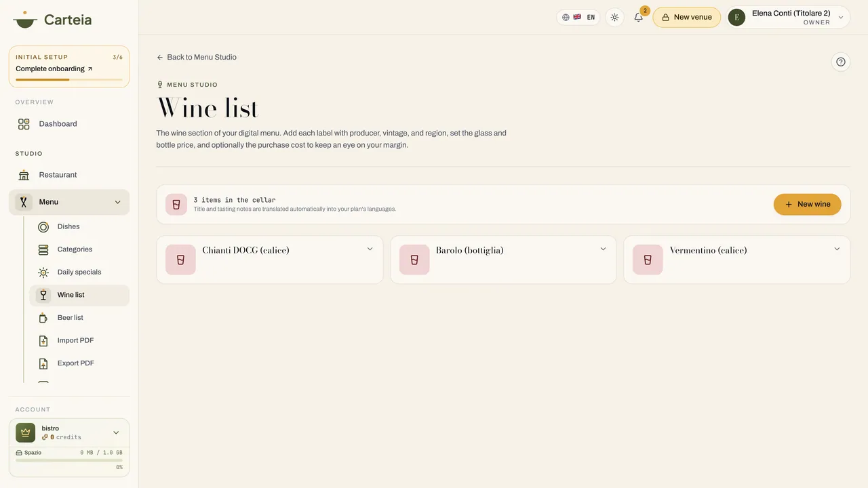
Task: Open the EN language selector
Action: [578, 17]
